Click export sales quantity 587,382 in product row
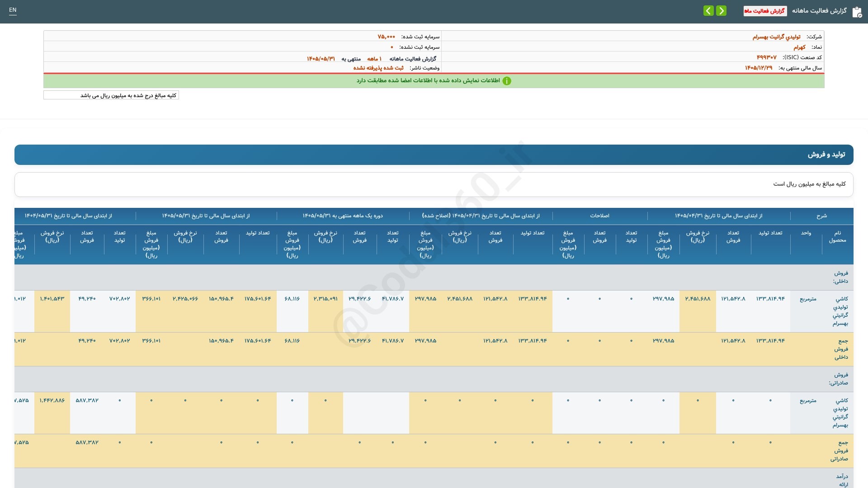The height and width of the screenshot is (488, 868). [x=87, y=401]
